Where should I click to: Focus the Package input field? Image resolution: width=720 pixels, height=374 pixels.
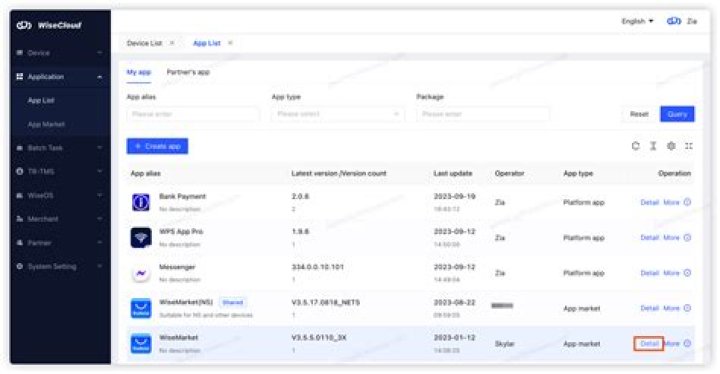[483, 114]
